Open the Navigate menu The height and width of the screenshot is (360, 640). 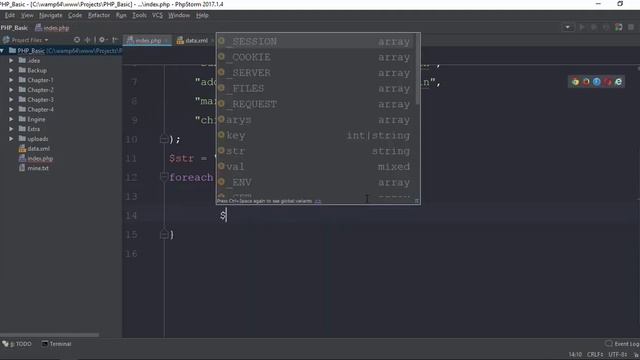pos(51,16)
